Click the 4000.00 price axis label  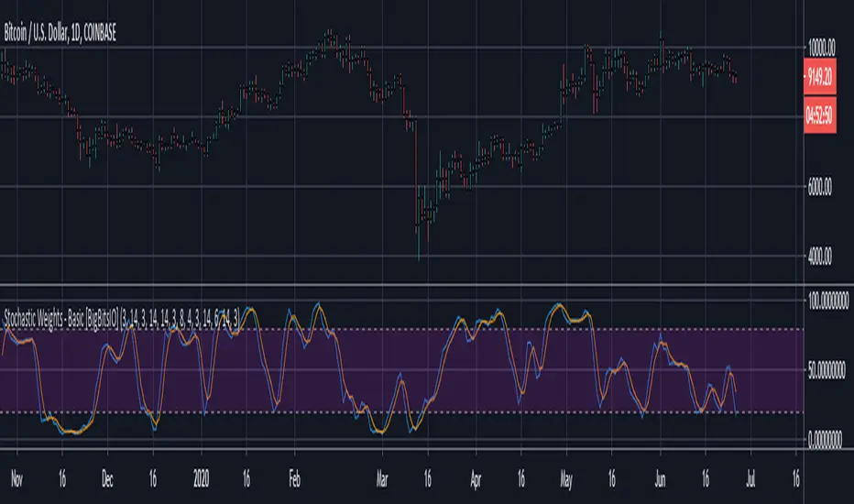pyautogui.click(x=820, y=256)
